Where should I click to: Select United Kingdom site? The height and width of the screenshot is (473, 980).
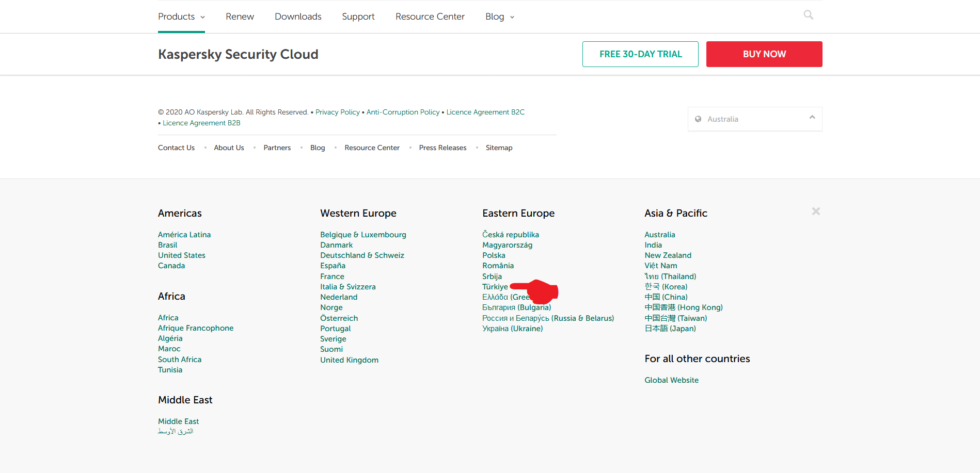coord(349,360)
